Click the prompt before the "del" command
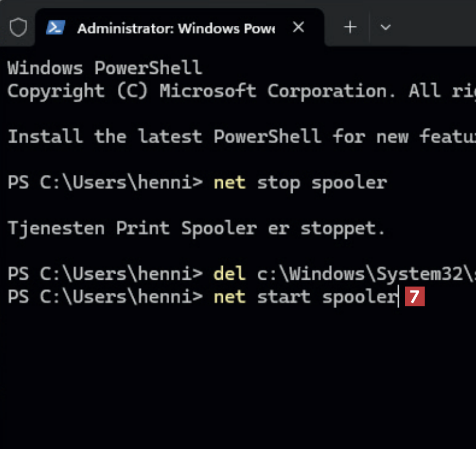 coord(105,274)
